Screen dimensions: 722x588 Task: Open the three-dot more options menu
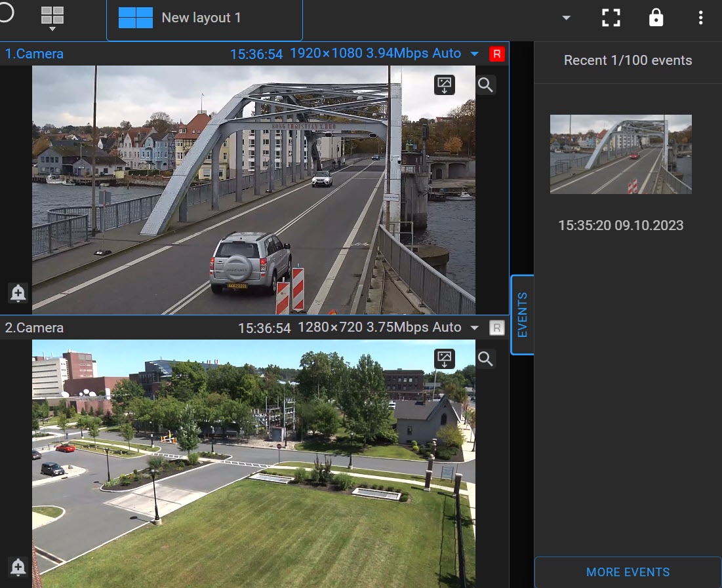[x=700, y=18]
